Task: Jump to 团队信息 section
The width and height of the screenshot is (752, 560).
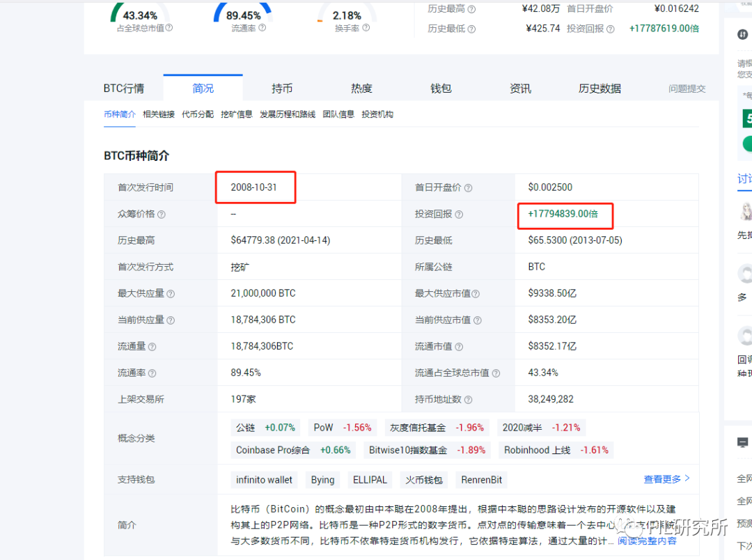Action: [338, 114]
